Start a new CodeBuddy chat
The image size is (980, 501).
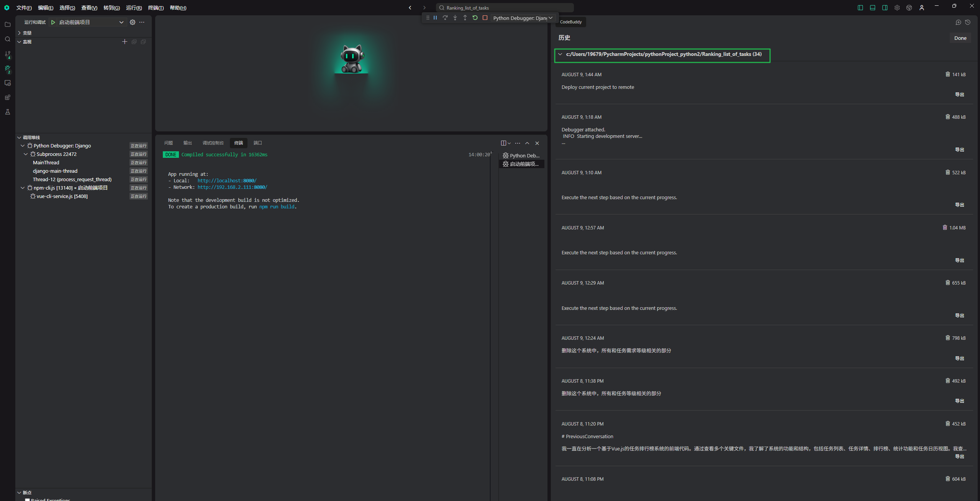958,22
